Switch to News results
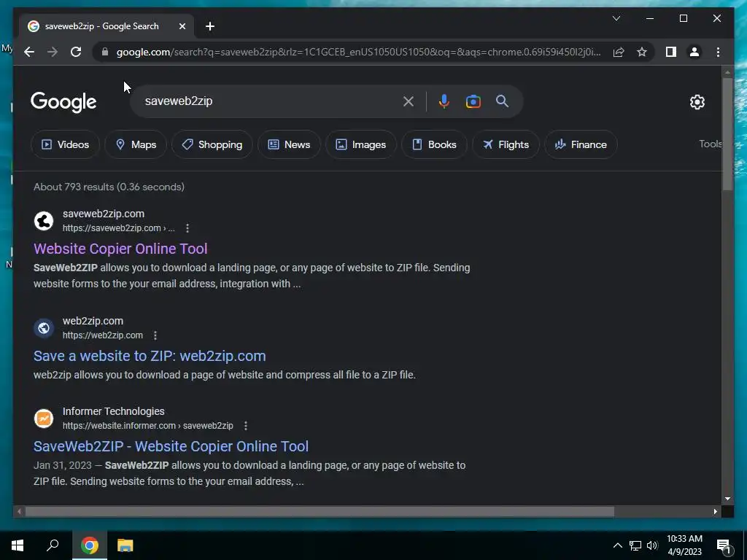 [289, 145]
